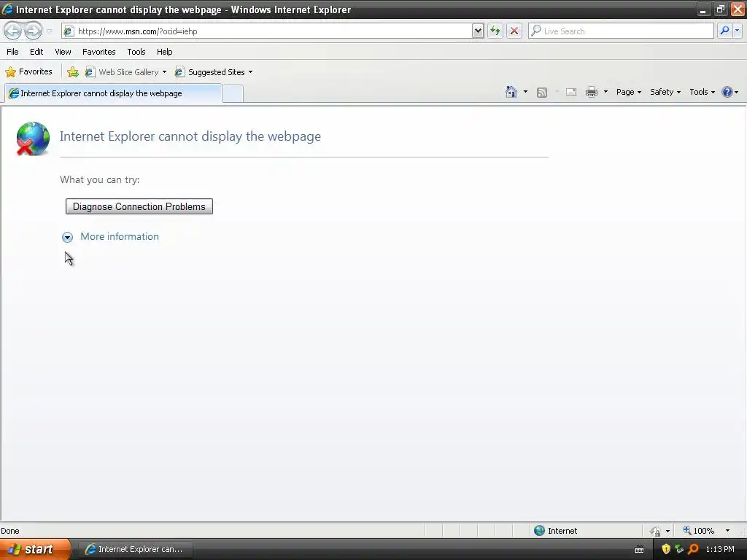Expand the More information arrow icon
The width and height of the screenshot is (747, 560).
(x=67, y=237)
